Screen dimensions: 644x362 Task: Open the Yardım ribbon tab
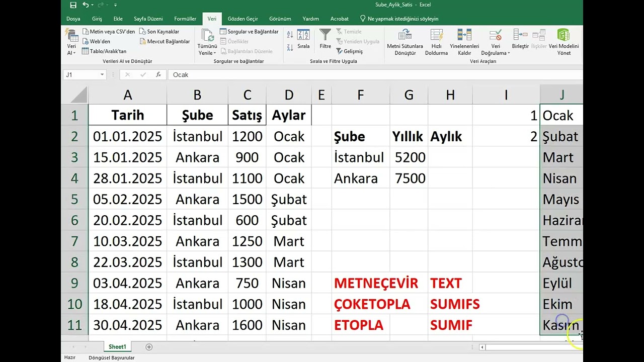(311, 19)
